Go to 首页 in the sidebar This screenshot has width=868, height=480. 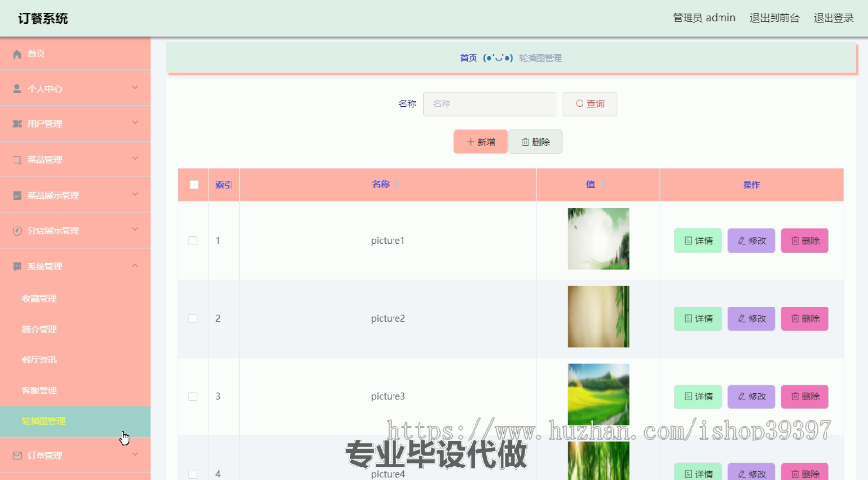[x=75, y=54]
